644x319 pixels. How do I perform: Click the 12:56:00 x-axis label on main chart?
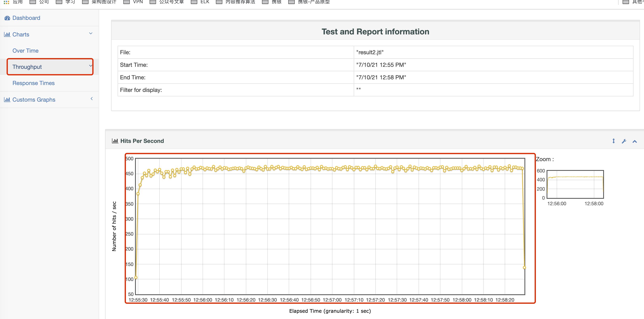point(203,300)
